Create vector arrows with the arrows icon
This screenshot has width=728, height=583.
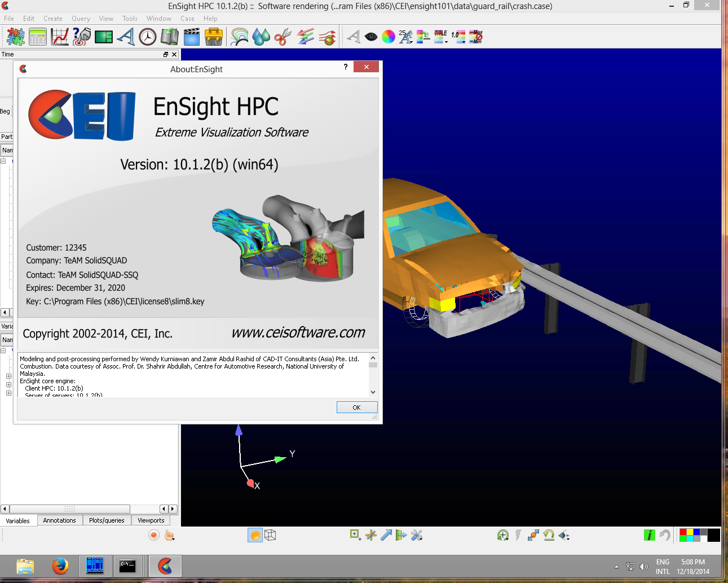305,37
